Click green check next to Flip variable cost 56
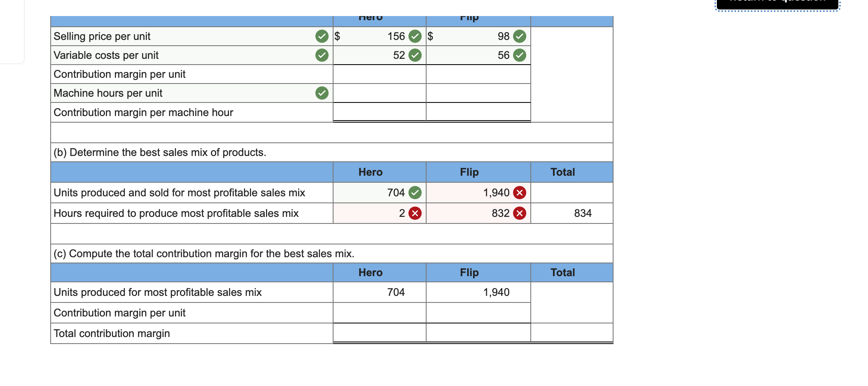The image size is (868, 386). coord(520,55)
